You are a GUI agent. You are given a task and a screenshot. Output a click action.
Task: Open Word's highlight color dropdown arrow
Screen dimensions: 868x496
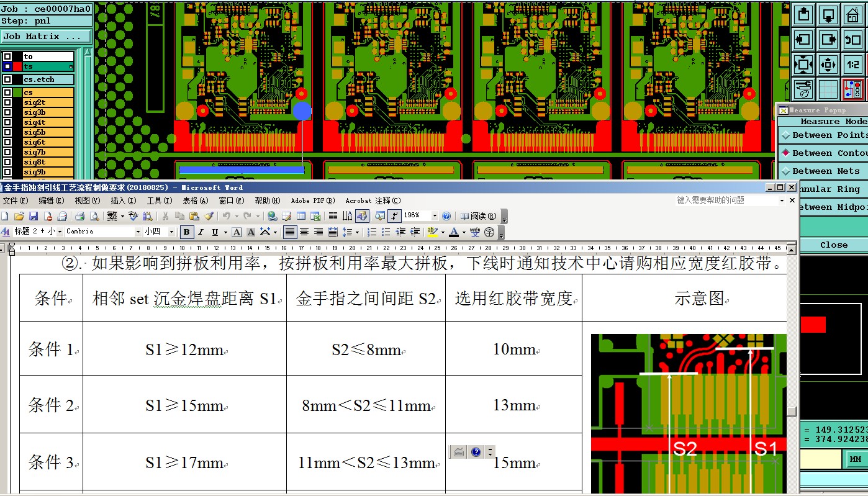pyautogui.click(x=443, y=232)
